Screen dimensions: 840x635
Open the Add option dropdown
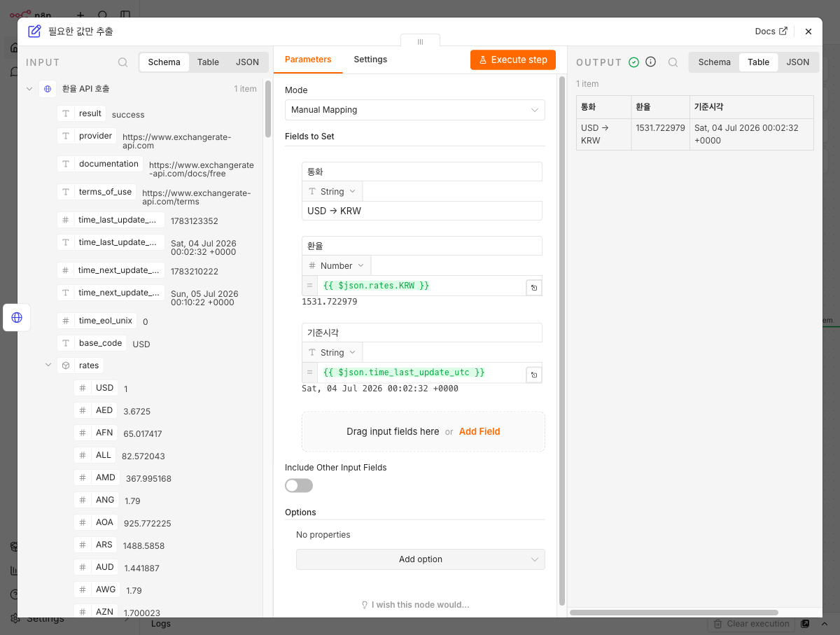(x=421, y=559)
